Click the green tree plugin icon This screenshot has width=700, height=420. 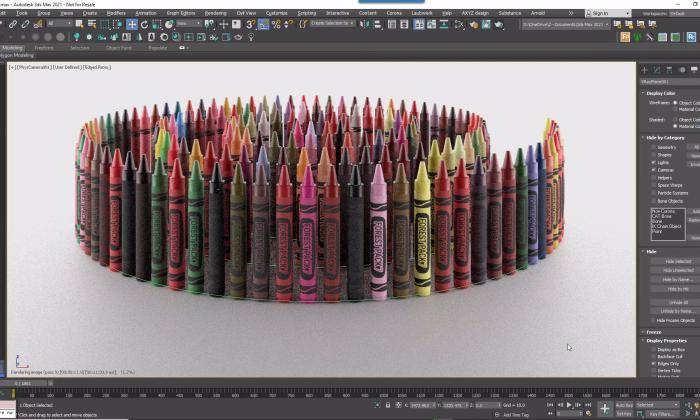637,37
